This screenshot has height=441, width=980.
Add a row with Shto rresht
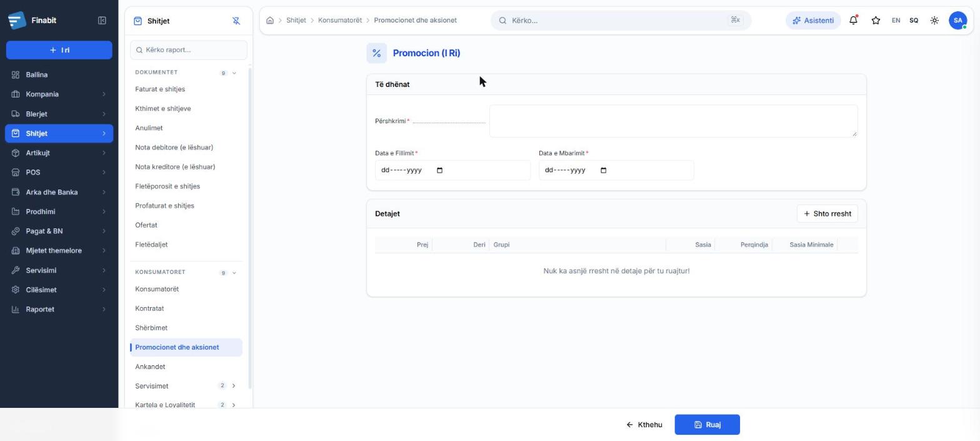coord(827,214)
